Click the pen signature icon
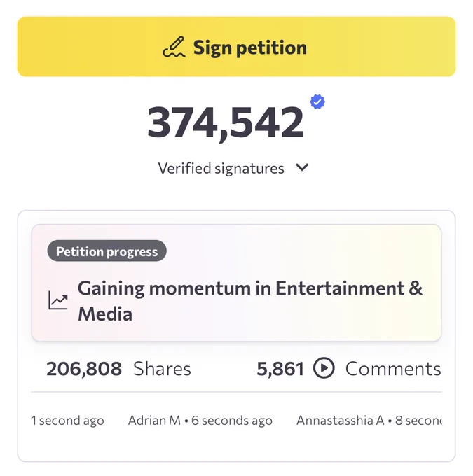 point(174,47)
